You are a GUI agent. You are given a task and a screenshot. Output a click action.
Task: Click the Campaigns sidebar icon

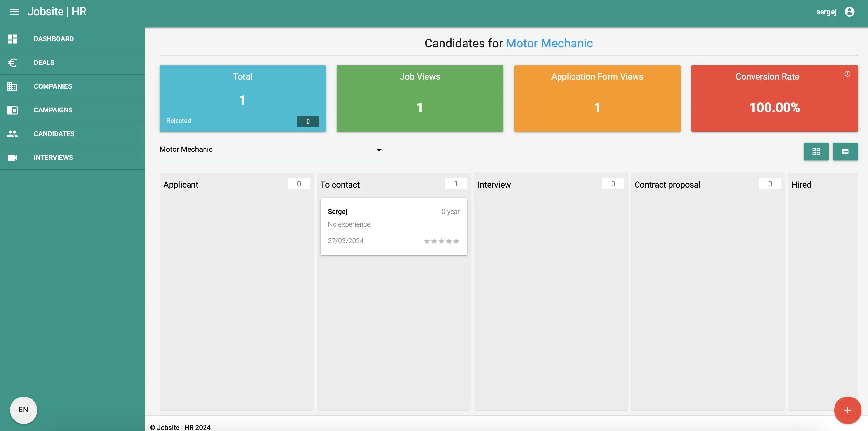point(12,110)
